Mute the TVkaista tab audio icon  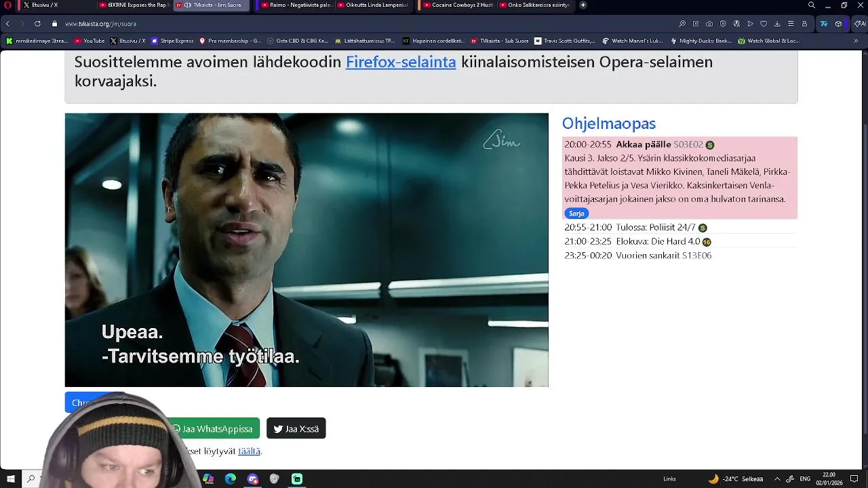[187, 5]
